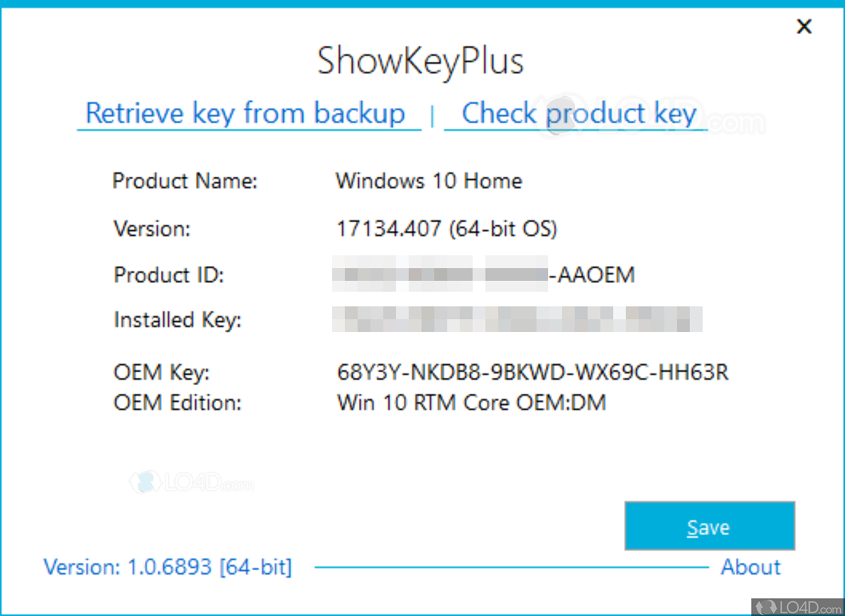The image size is (845, 616).
Task: Click the Installed Key label
Action: [178, 320]
